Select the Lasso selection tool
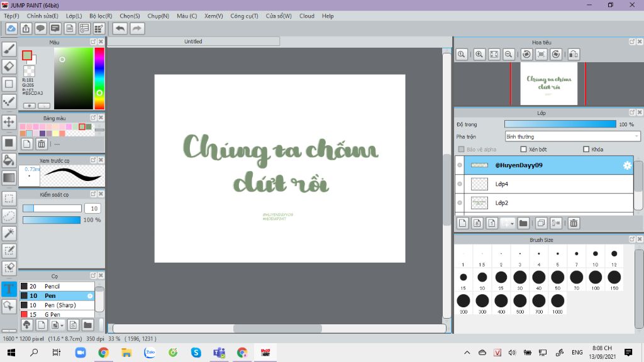 pyautogui.click(x=9, y=216)
